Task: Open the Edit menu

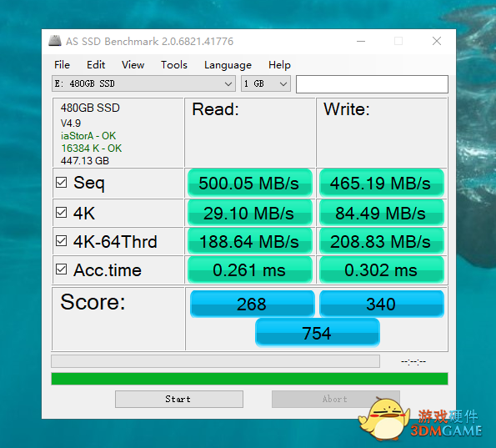Action: [x=96, y=64]
